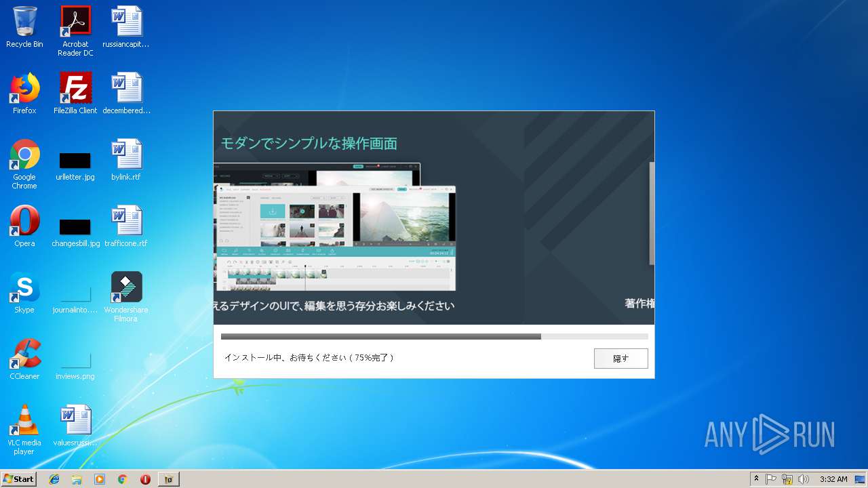Click the clock showing 3:32 AM
Screen dimensions: 868x488
point(833,479)
